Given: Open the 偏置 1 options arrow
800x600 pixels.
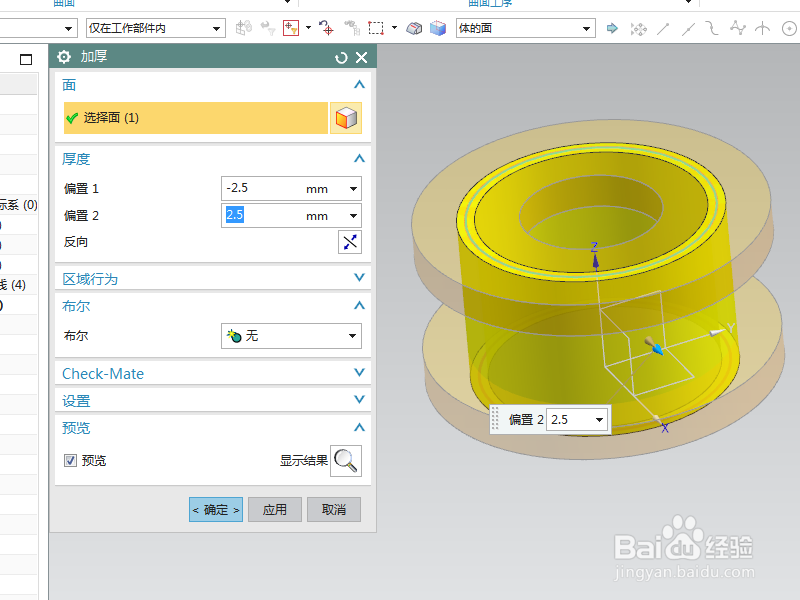Looking at the screenshot, I should point(354,189).
